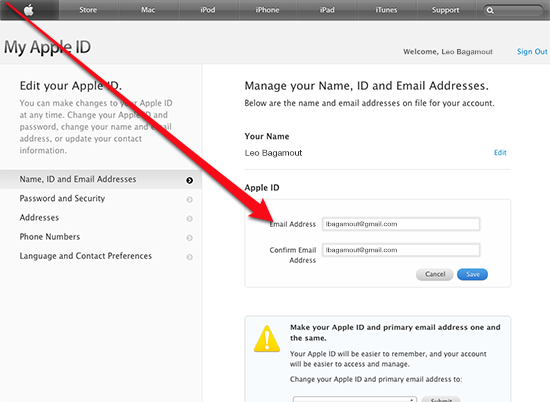Click arrow icon beside Language and Contact Preferences
550x402 pixels.
(189, 257)
